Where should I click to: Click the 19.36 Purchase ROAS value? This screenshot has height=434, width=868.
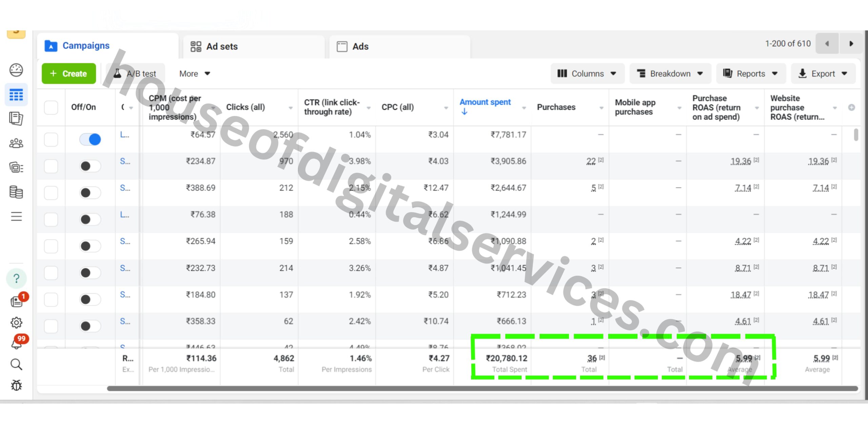[x=741, y=161]
